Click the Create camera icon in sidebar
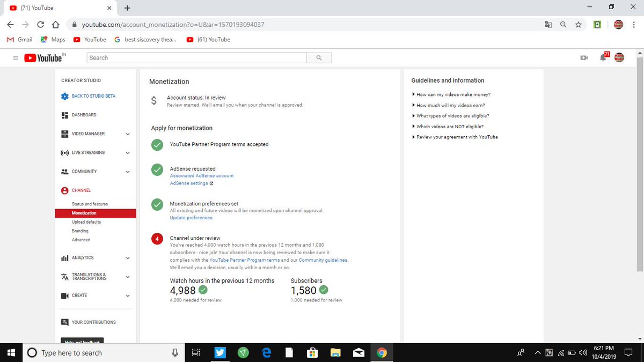Image resolution: width=644 pixels, height=362 pixels. pyautogui.click(x=64, y=295)
